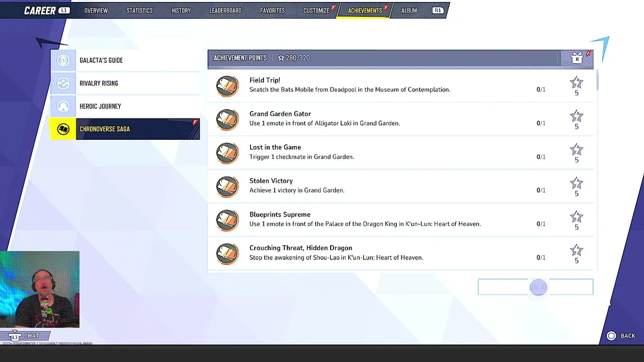Click the Field Trip! 5-point star
The width and height of the screenshot is (644, 362).
point(577,83)
